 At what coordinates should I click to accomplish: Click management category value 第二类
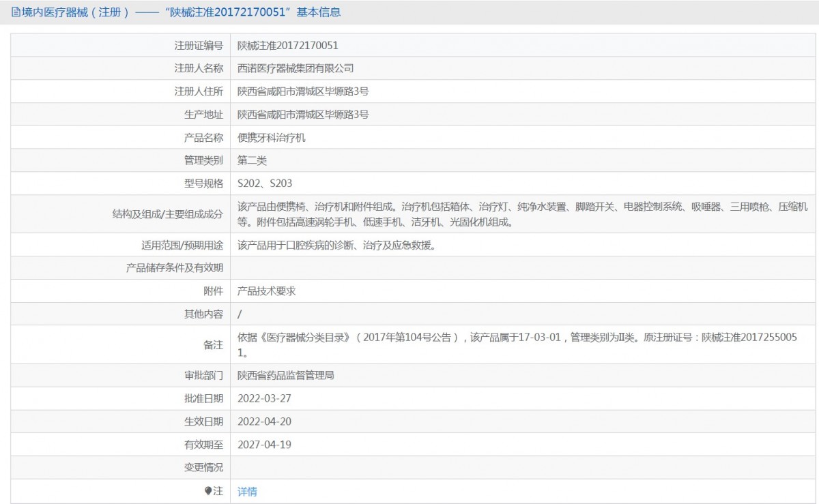(252, 161)
